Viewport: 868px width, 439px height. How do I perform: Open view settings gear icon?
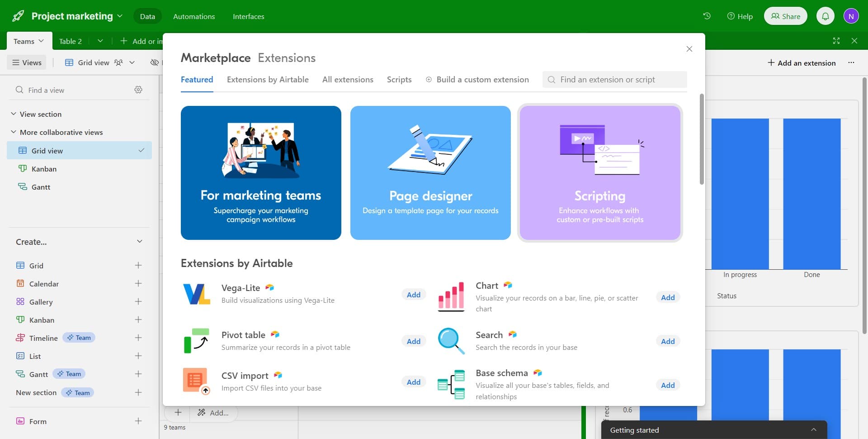pos(138,90)
